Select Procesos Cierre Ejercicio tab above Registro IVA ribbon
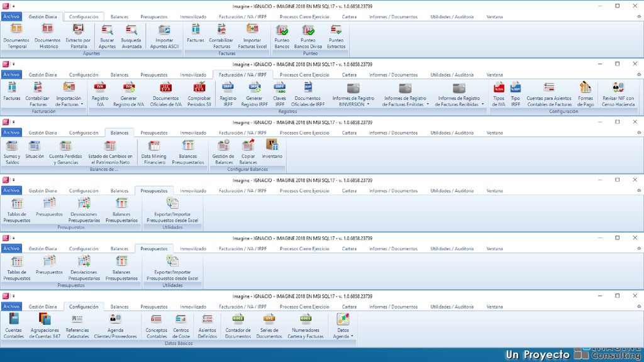 tap(304, 75)
